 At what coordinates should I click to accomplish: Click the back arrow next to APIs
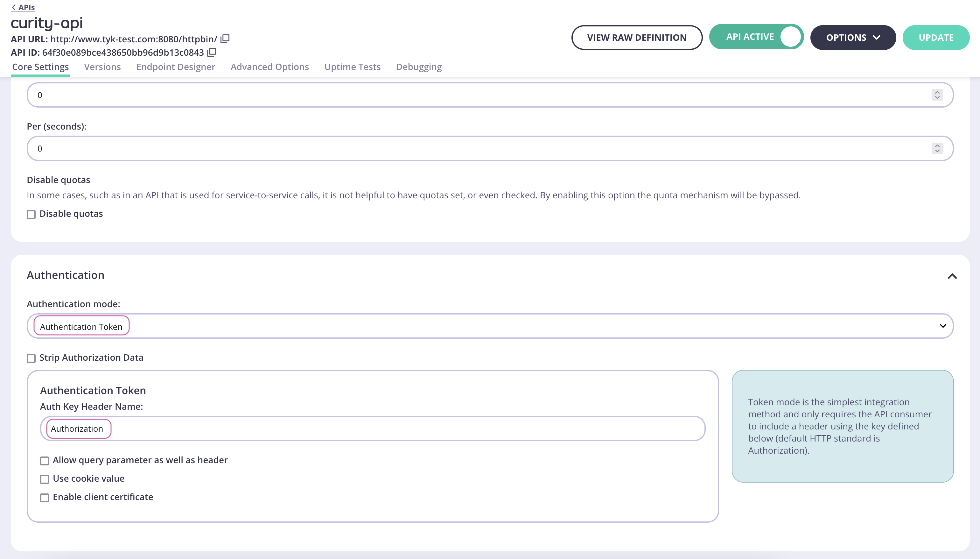click(x=14, y=7)
